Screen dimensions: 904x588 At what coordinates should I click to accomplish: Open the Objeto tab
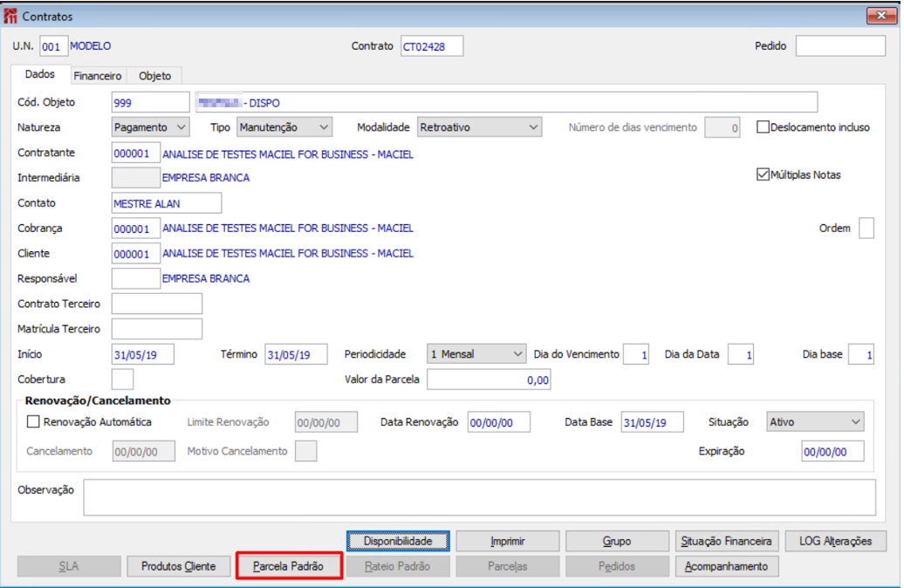pos(154,76)
